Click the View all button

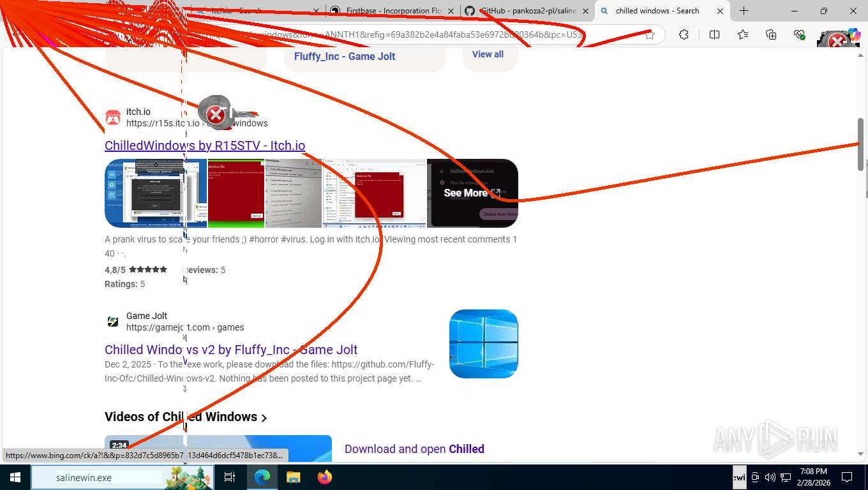click(488, 54)
